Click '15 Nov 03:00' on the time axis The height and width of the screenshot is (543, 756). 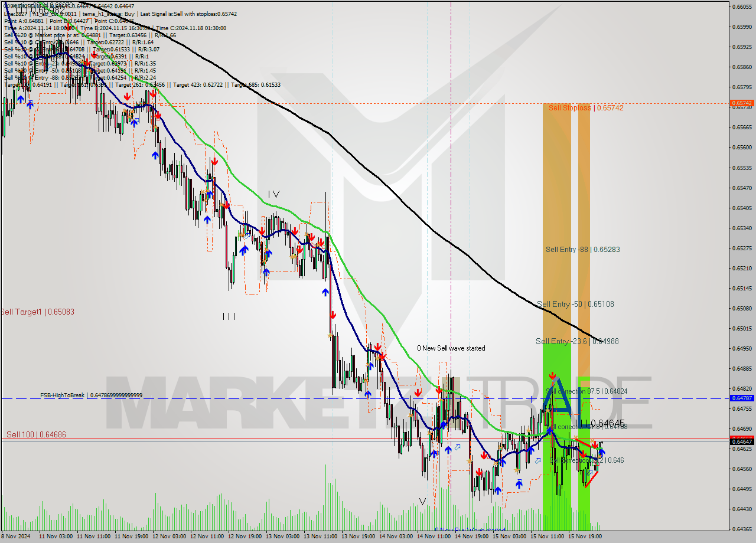click(509, 537)
